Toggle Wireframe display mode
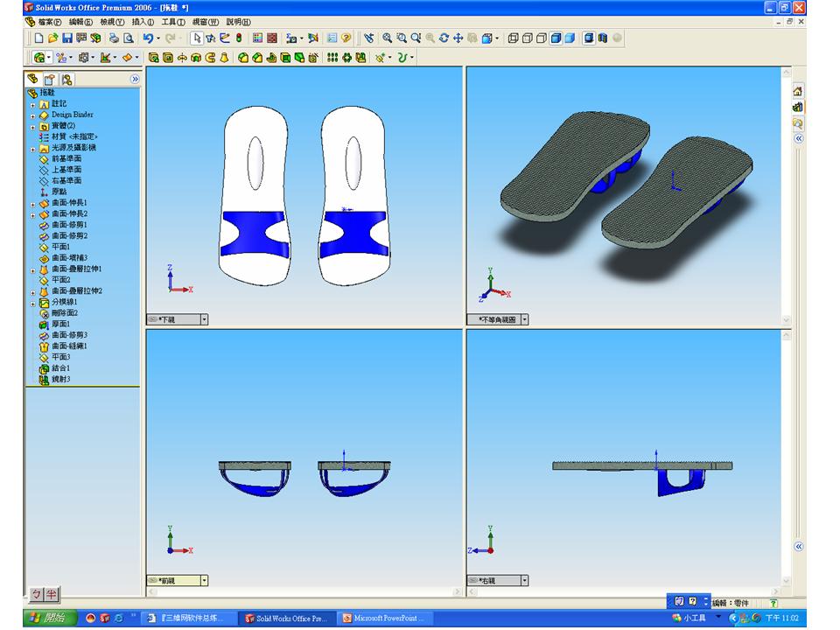The height and width of the screenshot is (630, 840). coord(513,38)
